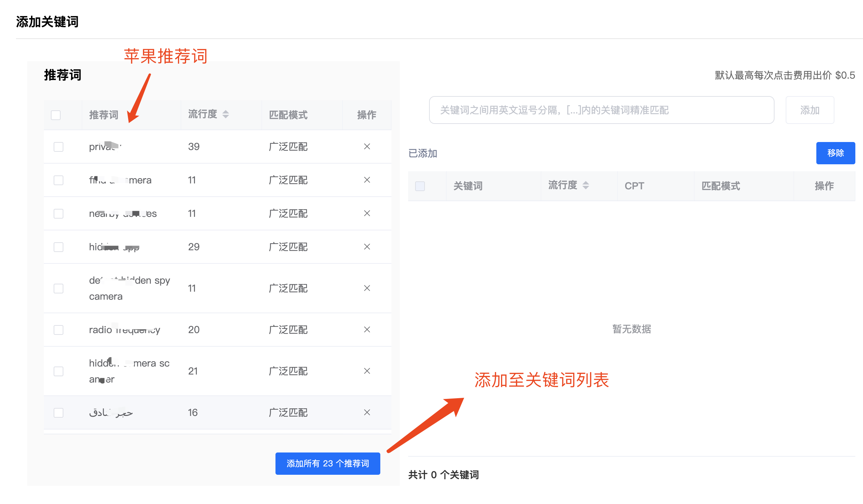Toggle popularity sorting in suggested words table
Screen dimensions: 863x504
click(225, 114)
